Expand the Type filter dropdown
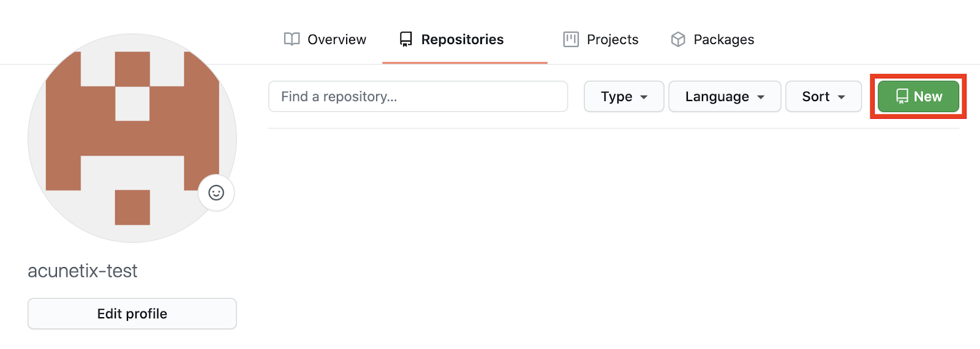This screenshot has width=980, height=349. (x=624, y=97)
